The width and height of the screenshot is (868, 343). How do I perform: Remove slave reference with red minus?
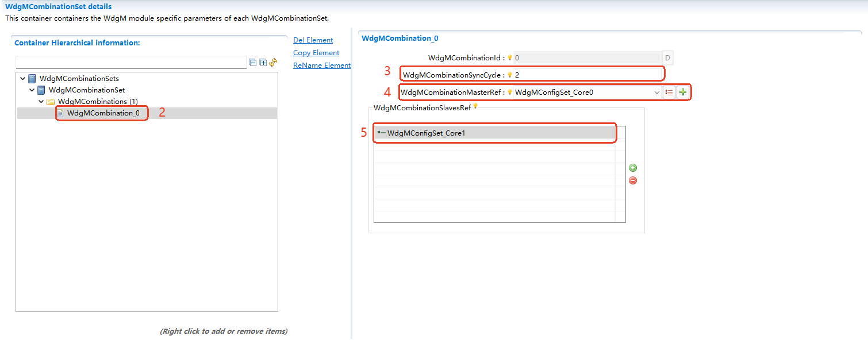coord(633,180)
